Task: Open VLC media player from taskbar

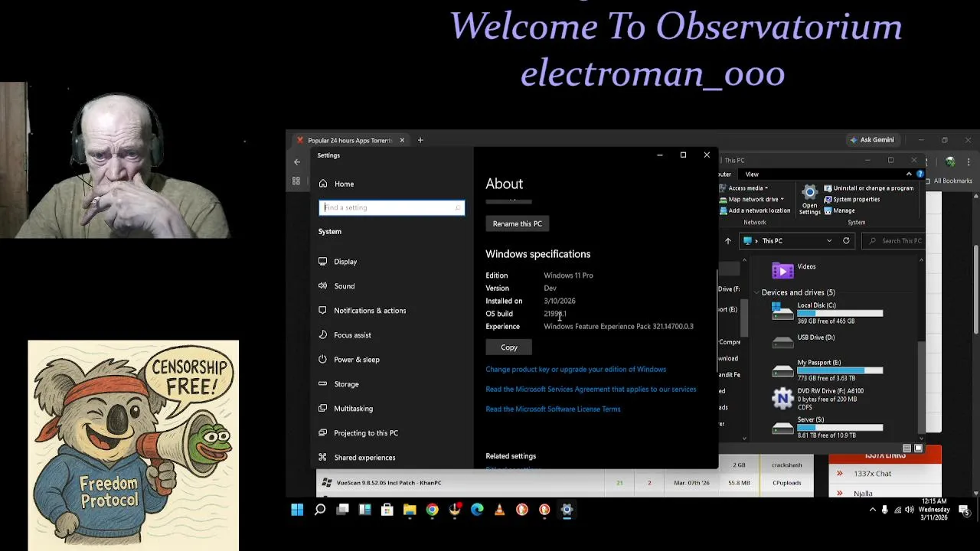Action: pyautogui.click(x=499, y=510)
